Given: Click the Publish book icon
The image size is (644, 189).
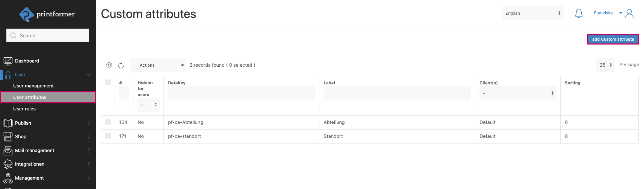Looking at the screenshot, I should (8, 123).
